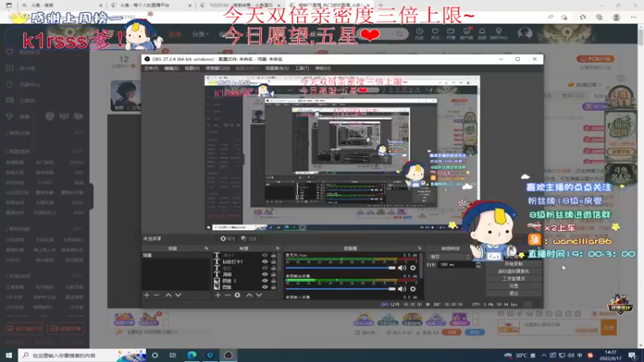The image size is (644, 362).
Task: Move source up in Sources panel
Action: (250, 295)
